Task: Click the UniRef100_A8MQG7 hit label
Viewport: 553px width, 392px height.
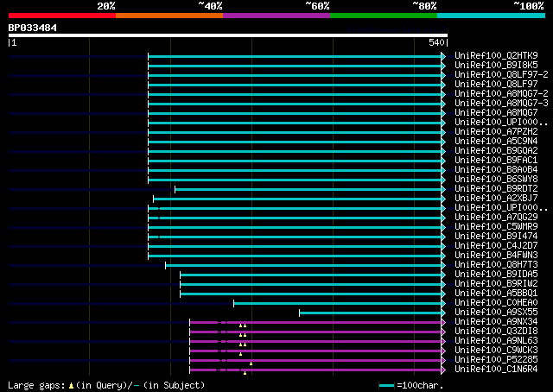Action: tap(496, 112)
